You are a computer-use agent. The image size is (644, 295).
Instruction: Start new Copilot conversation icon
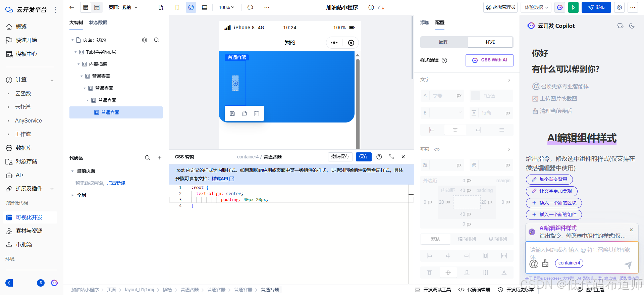pos(620,26)
